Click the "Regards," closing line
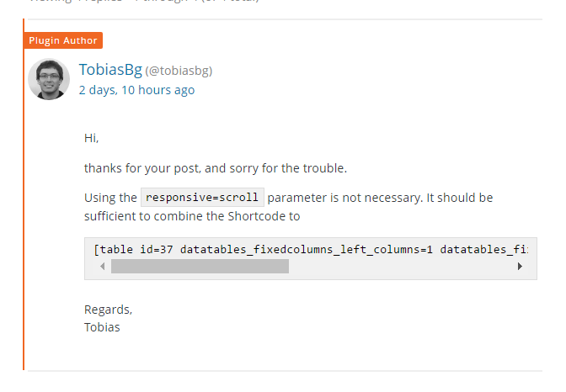Screen dimensions: 566x392 click(x=108, y=309)
